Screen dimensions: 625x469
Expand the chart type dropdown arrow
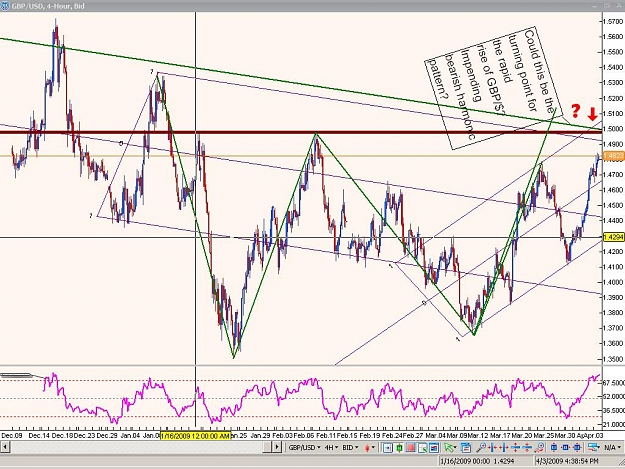click(373, 447)
